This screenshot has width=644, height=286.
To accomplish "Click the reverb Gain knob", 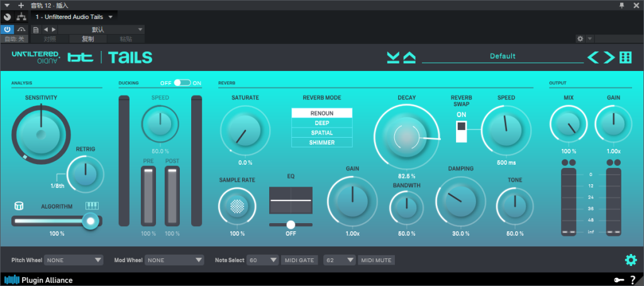I will [x=352, y=201].
